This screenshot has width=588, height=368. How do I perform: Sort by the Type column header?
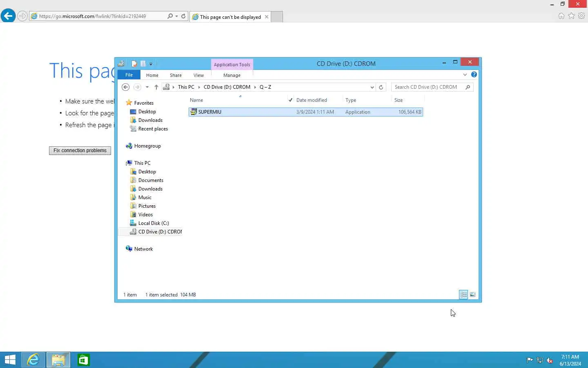click(351, 100)
